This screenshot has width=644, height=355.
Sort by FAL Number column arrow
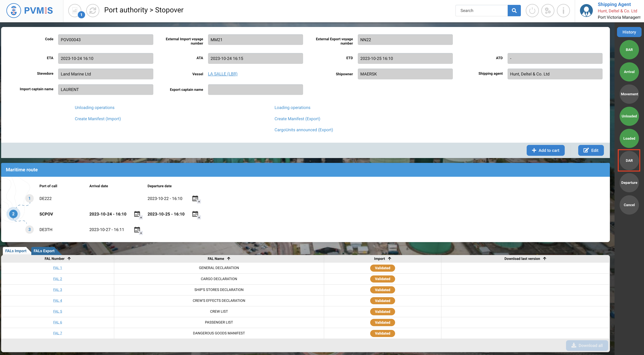coord(69,259)
